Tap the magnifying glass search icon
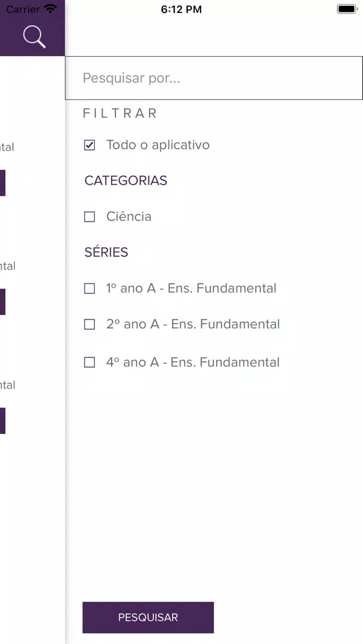Screen dimensions: 363x644 click(x=34, y=37)
